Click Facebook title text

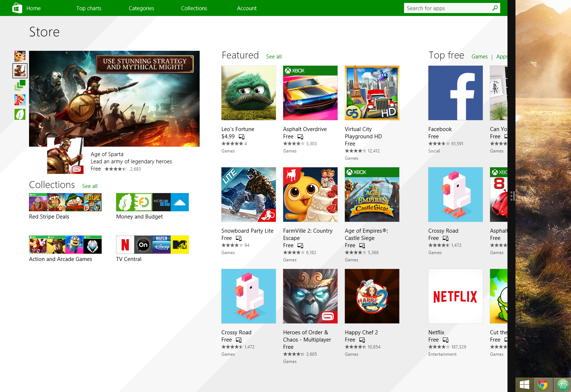[x=440, y=129]
